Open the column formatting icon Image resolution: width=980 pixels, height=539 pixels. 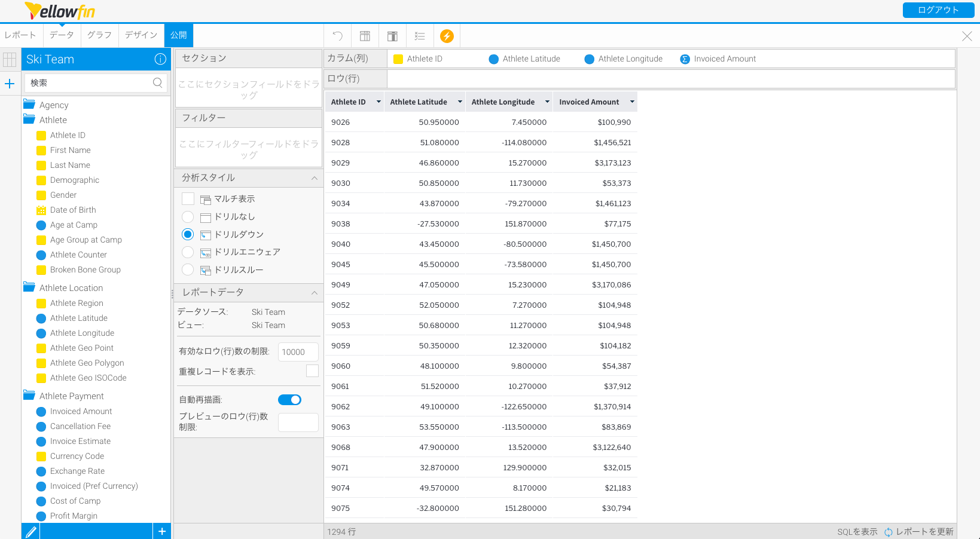coord(365,35)
